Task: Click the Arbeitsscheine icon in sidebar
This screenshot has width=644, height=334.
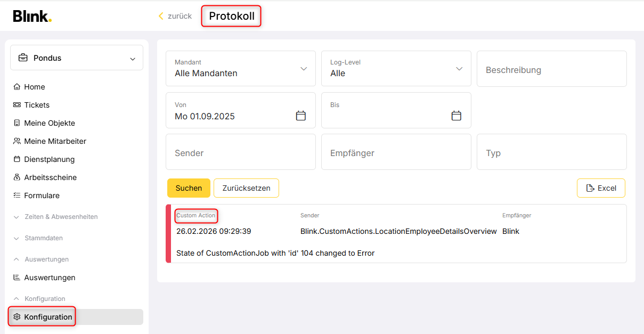Action: (x=17, y=177)
